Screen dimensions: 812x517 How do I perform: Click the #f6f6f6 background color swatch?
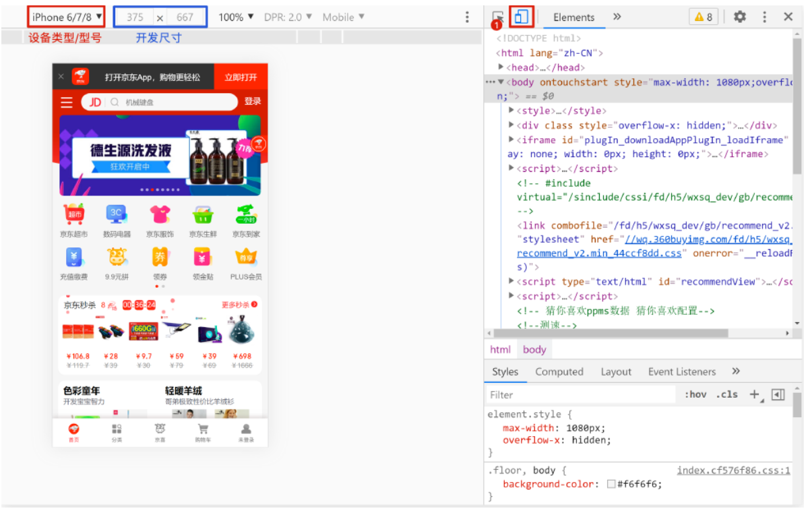611,484
